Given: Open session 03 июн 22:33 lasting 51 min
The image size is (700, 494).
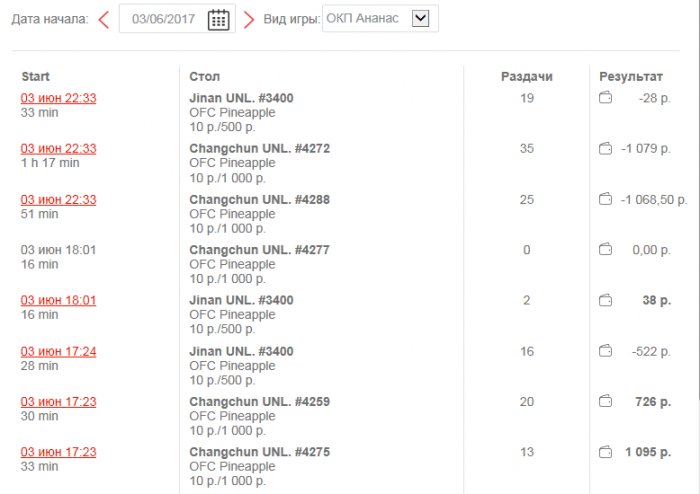Looking at the screenshot, I should 58,199.
